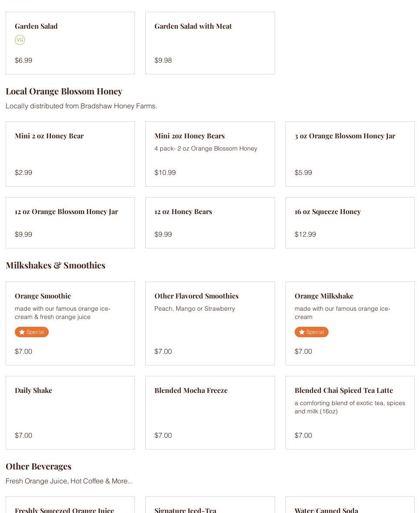Pick the 16 oz Squeeze Honey item
Screen dimensions: 420x513
[349, 222]
